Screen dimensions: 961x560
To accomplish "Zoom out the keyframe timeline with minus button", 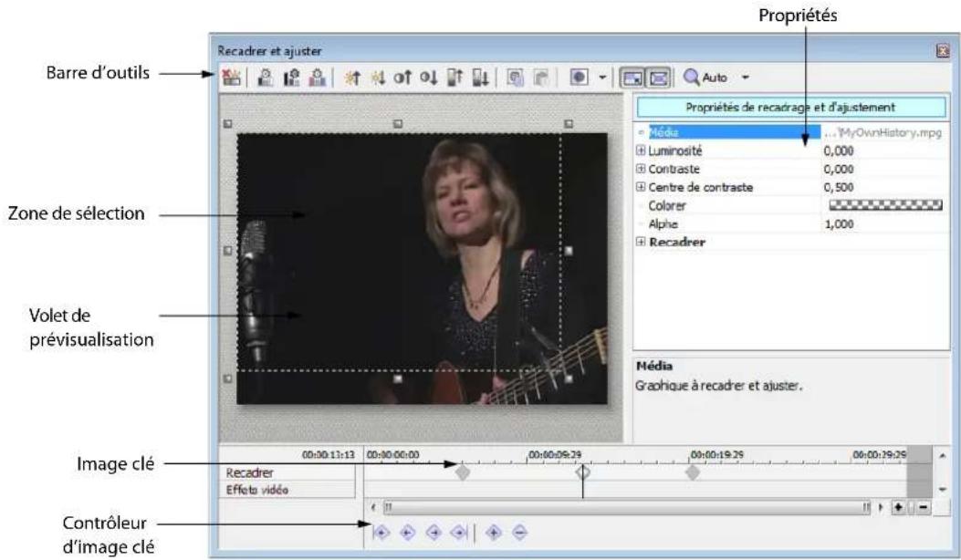I will (923, 507).
